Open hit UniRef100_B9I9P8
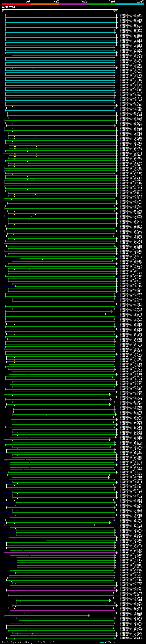Screen dimensions: 146x644 tap(131, 20)
